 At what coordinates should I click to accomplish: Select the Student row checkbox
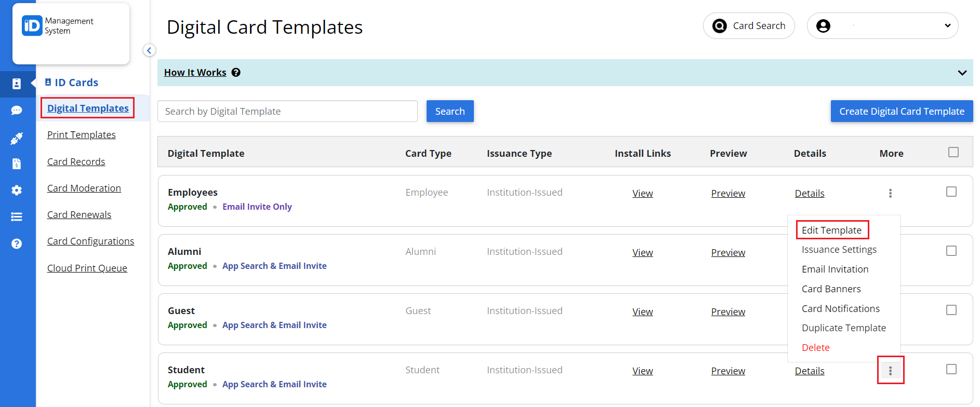[x=951, y=369]
